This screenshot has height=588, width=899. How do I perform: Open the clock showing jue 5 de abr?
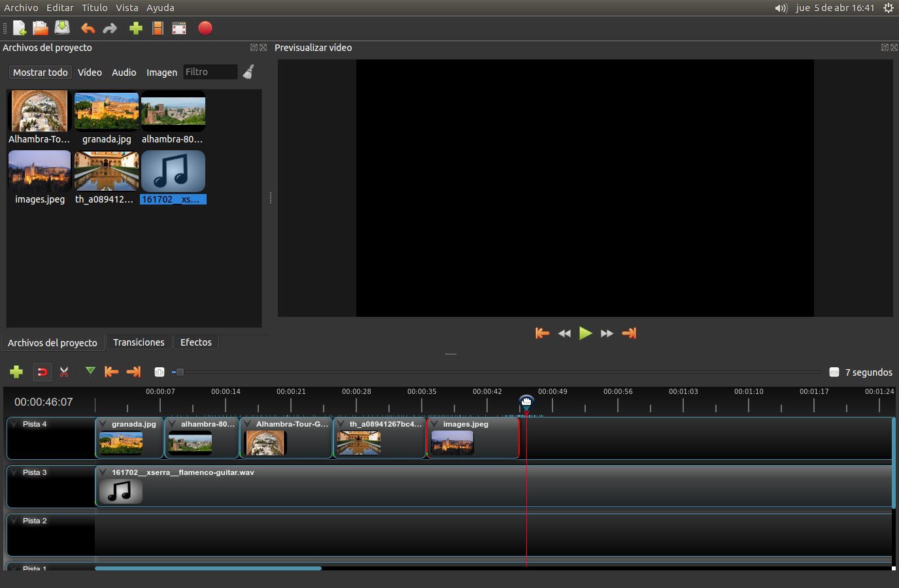(x=835, y=8)
